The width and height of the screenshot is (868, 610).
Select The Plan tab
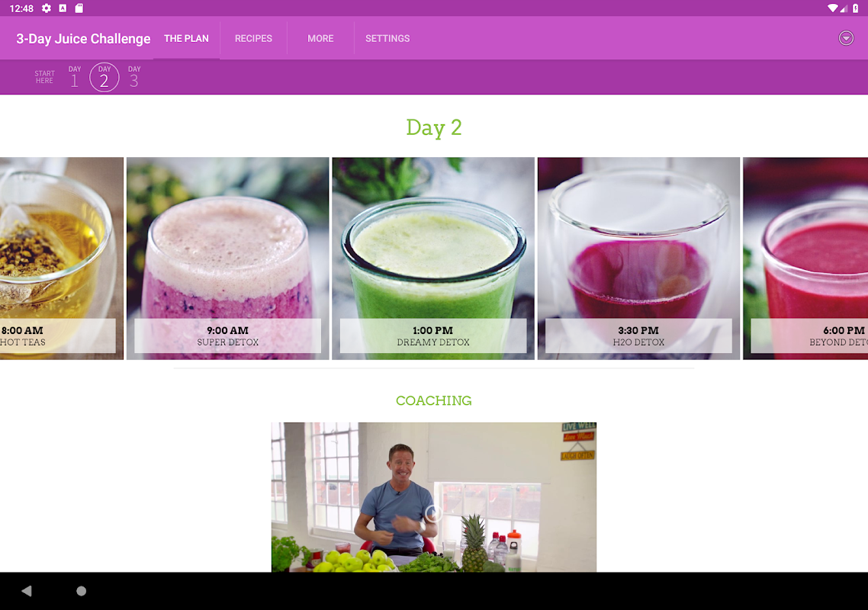[x=187, y=38]
